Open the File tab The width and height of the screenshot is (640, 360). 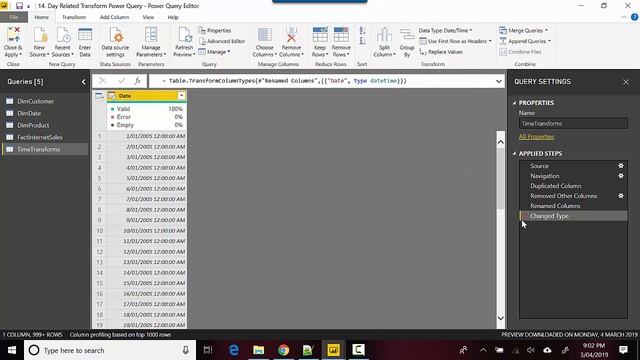click(x=14, y=17)
